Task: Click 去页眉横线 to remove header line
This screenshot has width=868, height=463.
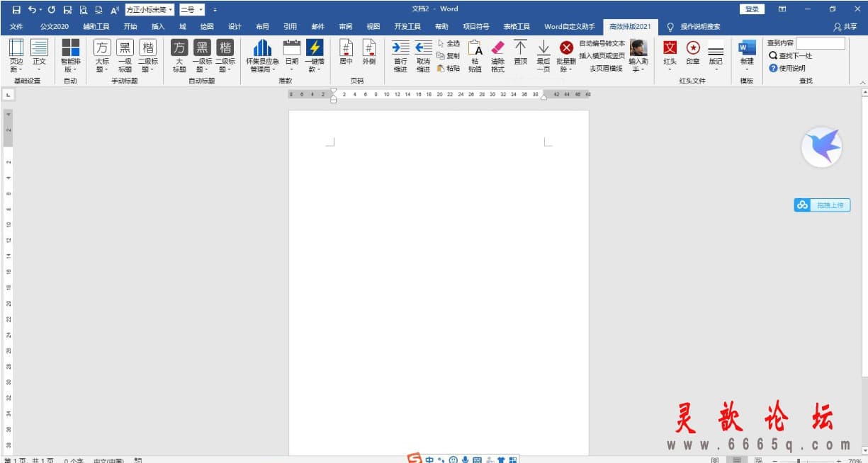Action: 606,69
